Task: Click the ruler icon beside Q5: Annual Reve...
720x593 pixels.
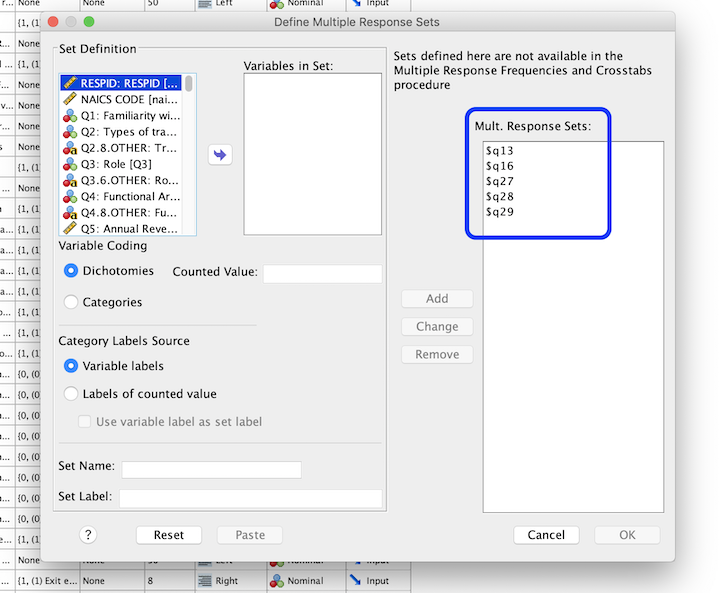Action: pos(70,228)
